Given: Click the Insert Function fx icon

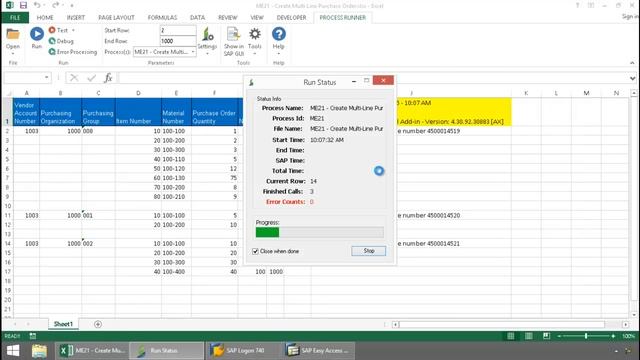Looking at the screenshot, I should tap(108, 78).
